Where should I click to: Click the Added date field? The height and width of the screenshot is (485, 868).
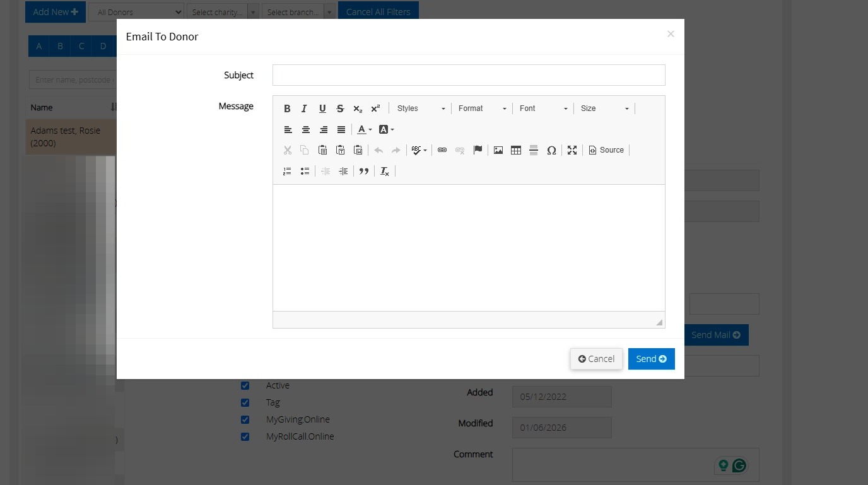(x=562, y=397)
